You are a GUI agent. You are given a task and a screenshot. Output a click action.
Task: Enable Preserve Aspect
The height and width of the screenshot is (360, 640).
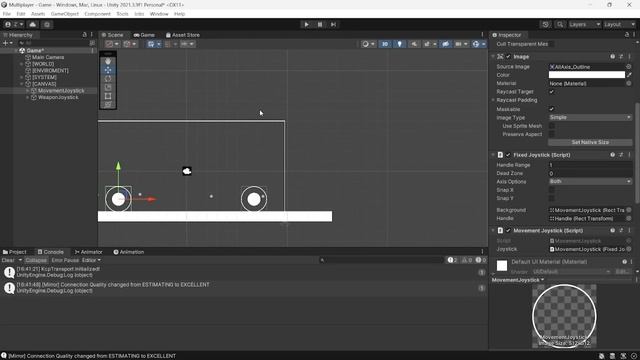tap(551, 134)
